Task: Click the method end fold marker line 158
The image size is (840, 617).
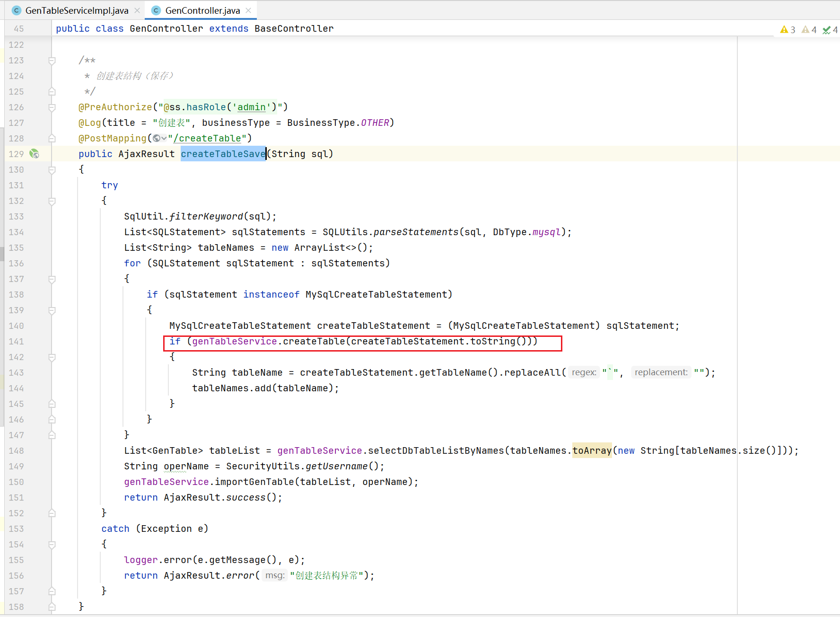Action: point(52,607)
